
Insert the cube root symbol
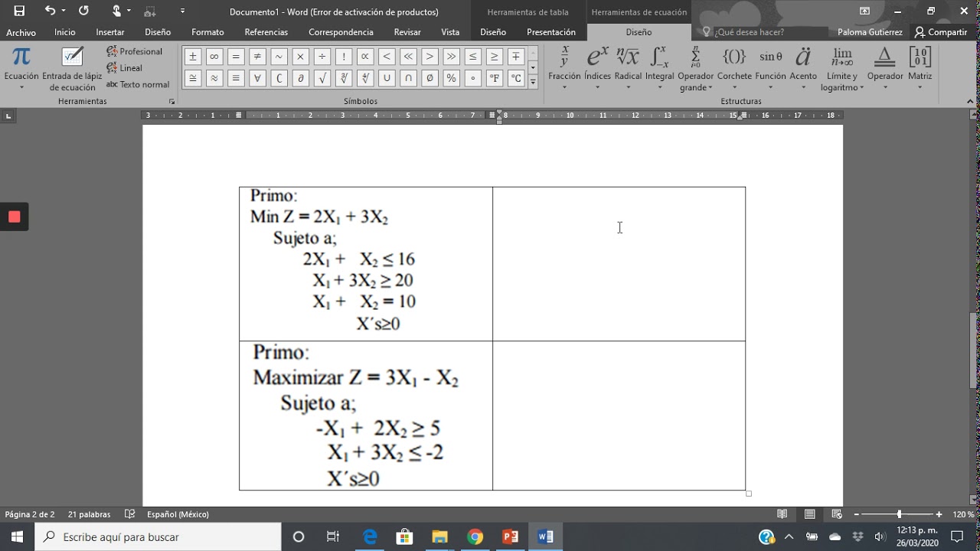click(344, 78)
